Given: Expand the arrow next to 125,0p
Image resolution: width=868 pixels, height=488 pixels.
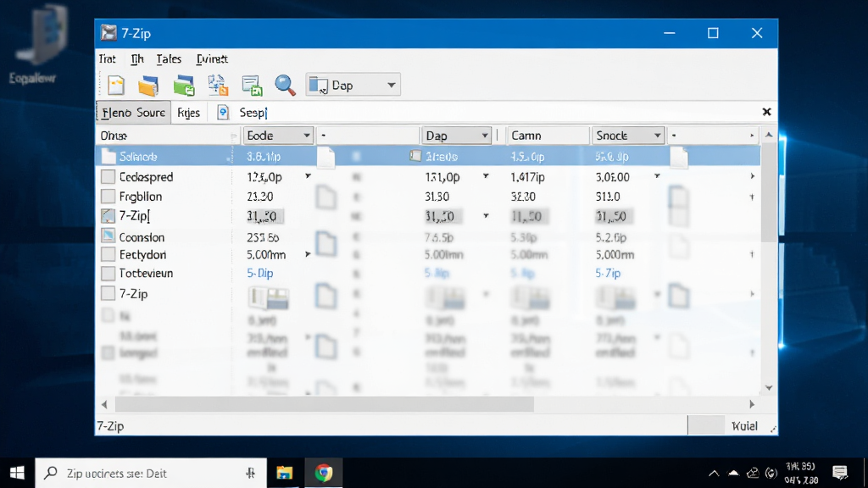Looking at the screenshot, I should pos(308,176).
